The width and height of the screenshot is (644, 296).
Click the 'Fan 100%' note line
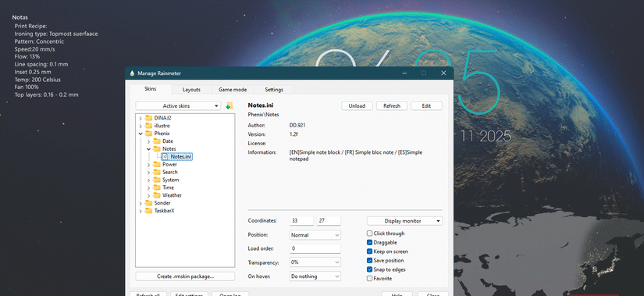[x=27, y=87]
